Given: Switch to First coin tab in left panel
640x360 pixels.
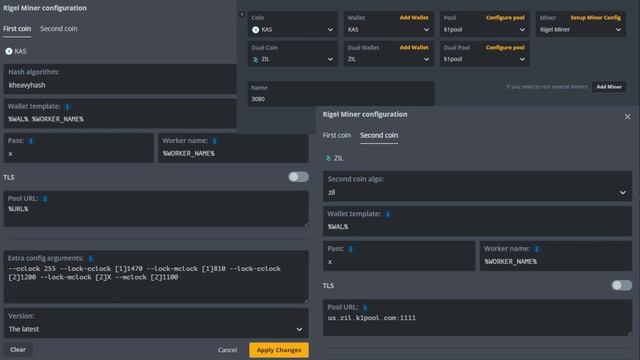Looking at the screenshot, I should tap(17, 29).
